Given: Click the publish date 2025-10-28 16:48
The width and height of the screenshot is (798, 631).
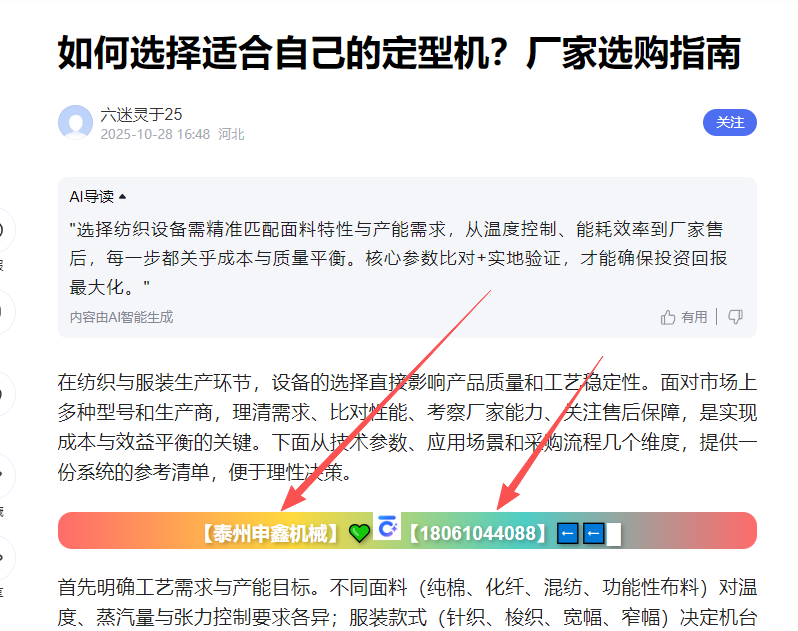Looking at the screenshot, I should (155, 134).
